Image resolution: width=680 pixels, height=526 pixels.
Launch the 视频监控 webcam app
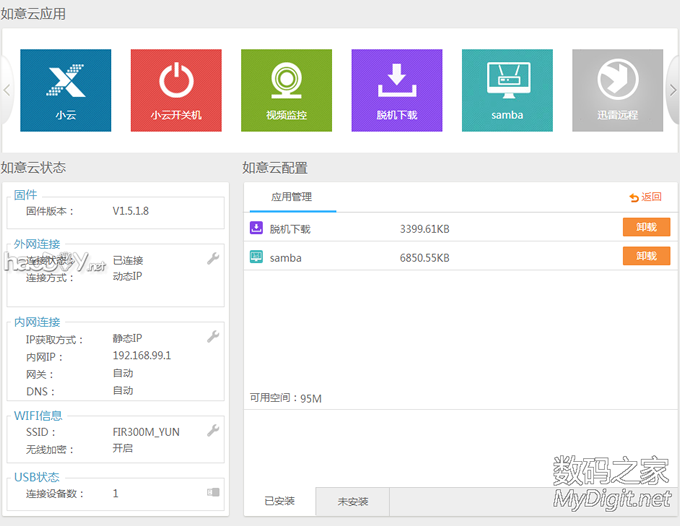[286, 90]
